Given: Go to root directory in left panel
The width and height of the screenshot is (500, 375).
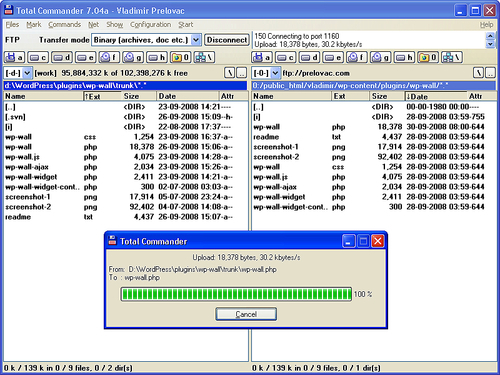Looking at the screenshot, I should coord(230,73).
